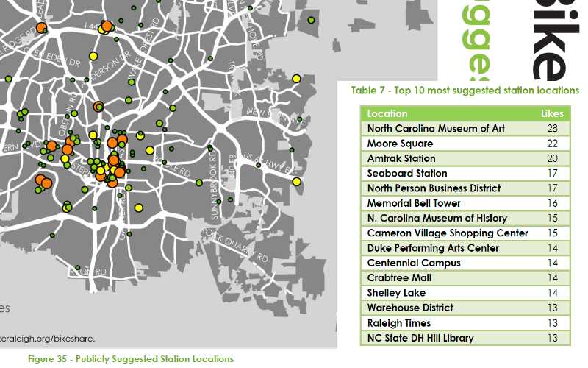Click the 'SUNNYBROOK RD' road label on map

214,185
